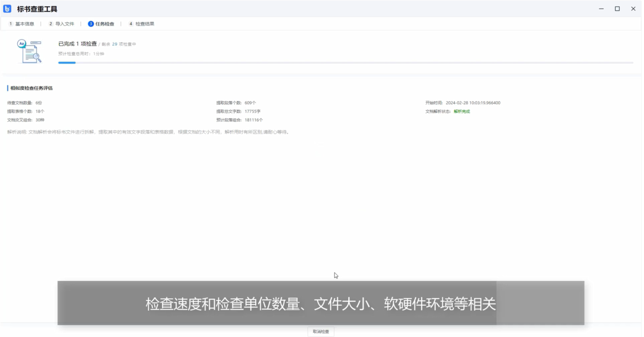Screen dimensions: 644x337
Task: Click 预计检查总用时 1分钟 text
Action: pyautogui.click(x=81, y=54)
